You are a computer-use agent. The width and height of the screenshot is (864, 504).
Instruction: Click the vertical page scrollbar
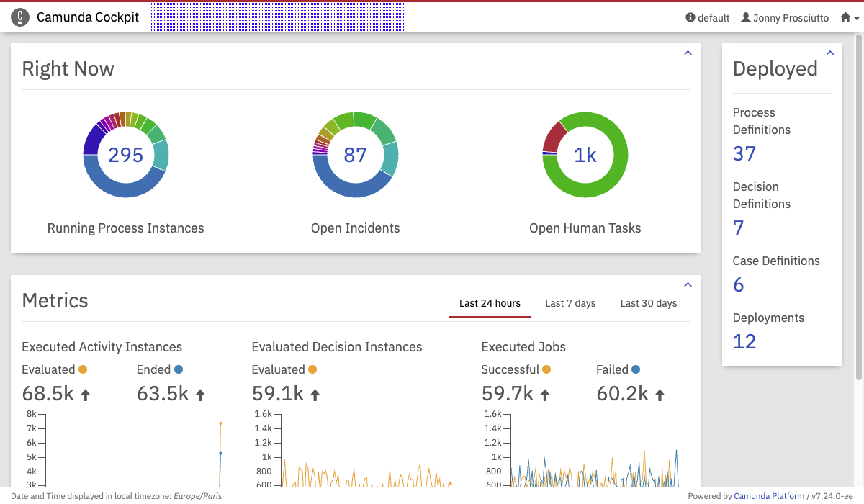858,216
